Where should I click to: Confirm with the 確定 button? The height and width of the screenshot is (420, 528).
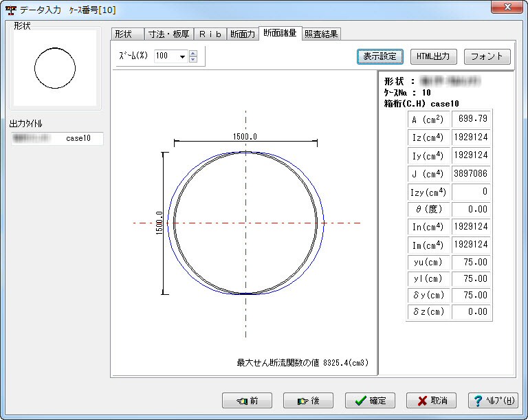click(x=370, y=401)
